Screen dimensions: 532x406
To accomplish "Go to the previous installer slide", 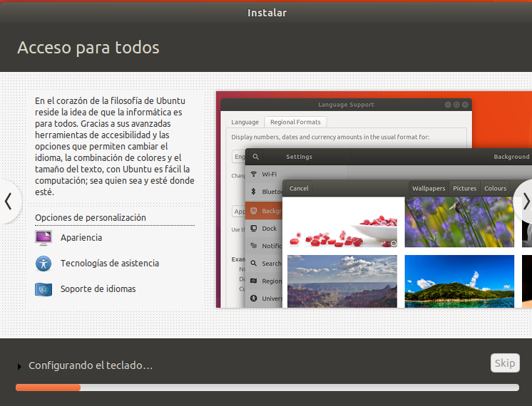I will pyautogui.click(x=9, y=202).
